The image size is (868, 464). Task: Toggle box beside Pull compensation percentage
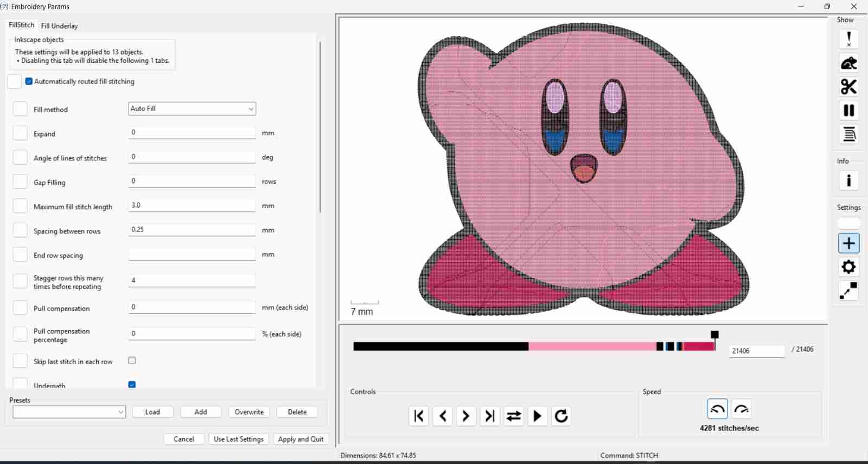click(20, 334)
